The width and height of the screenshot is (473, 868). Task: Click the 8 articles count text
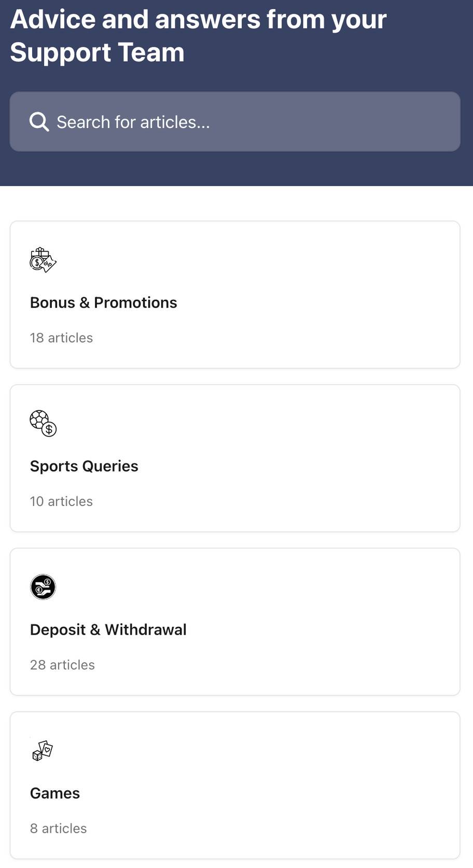pyautogui.click(x=58, y=829)
